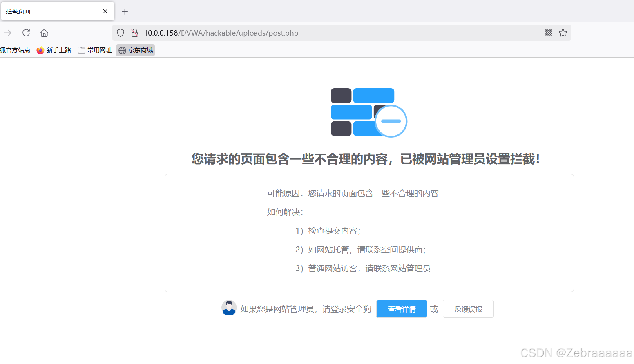The height and width of the screenshot is (364, 634).
Task: Click the text 如何解决
Action: (x=285, y=212)
